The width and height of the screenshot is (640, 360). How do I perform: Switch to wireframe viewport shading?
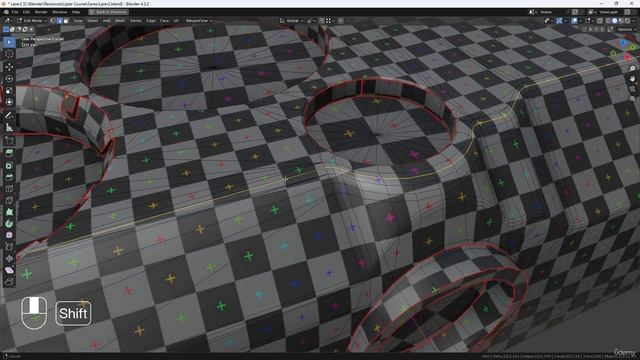608,21
